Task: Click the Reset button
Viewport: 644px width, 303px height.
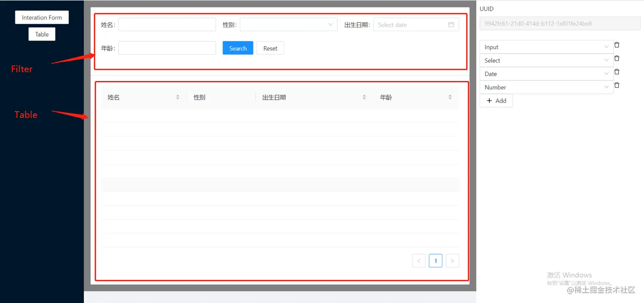Action: pos(270,48)
